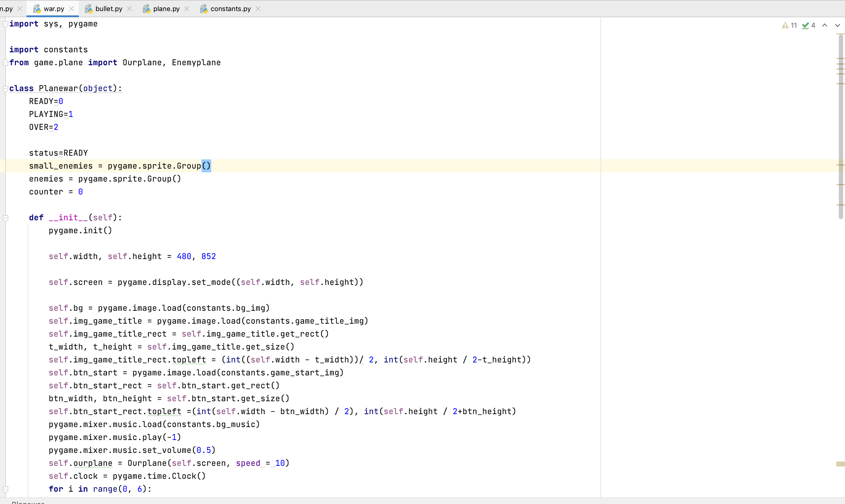Viewport: 845px width, 504px height.
Task: Click the value '480' in width assignment
Action: click(x=184, y=256)
